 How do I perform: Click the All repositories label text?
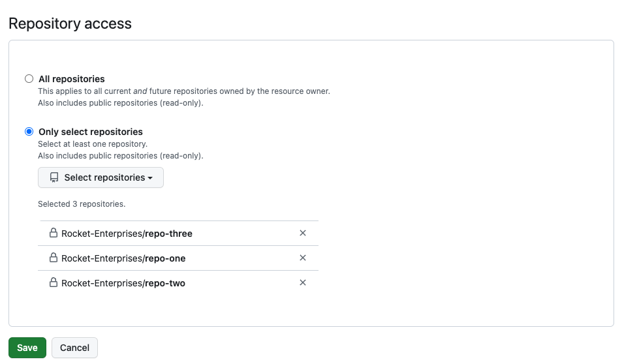point(72,79)
